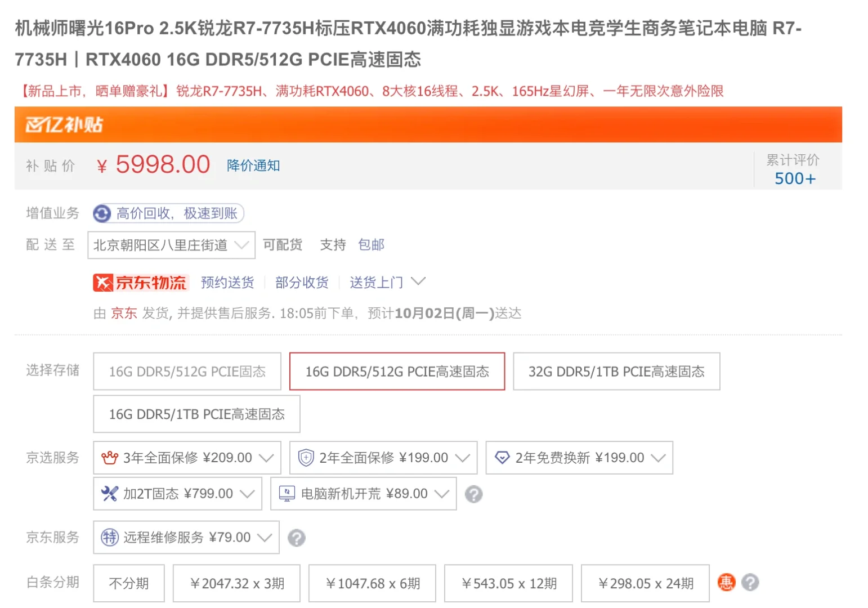Click the high-price recycling circular icon

pos(102,213)
